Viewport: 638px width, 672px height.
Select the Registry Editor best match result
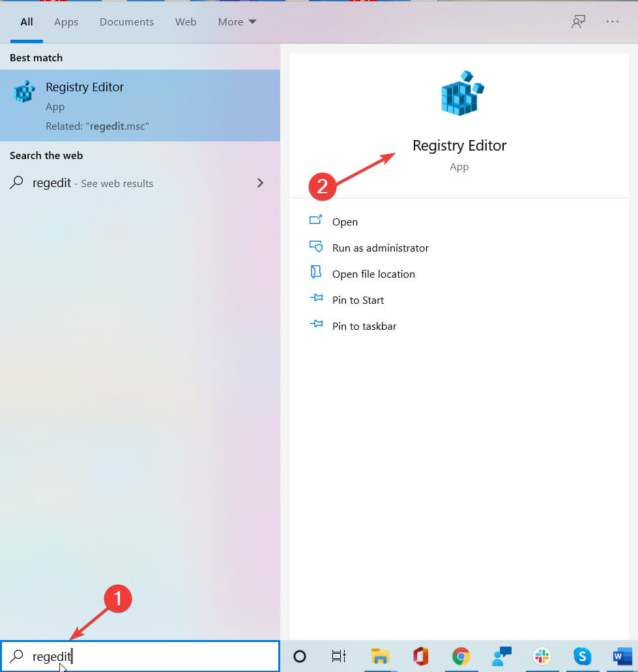click(x=140, y=106)
